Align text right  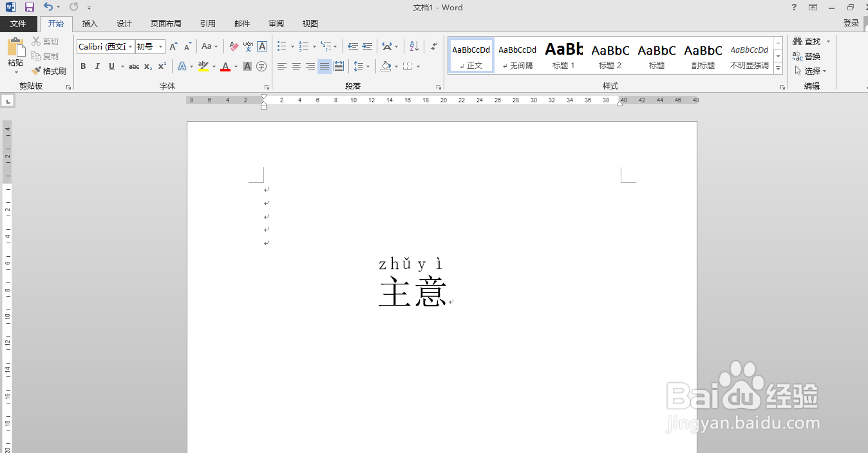310,66
